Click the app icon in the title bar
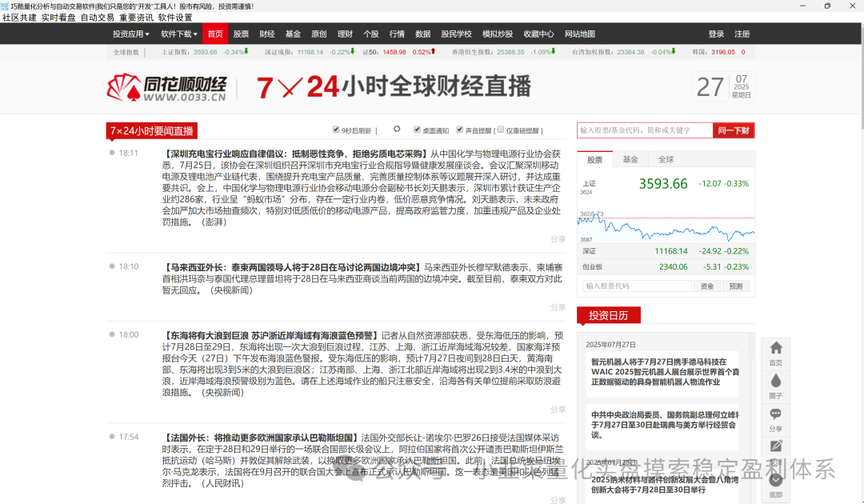 click(x=5, y=6)
